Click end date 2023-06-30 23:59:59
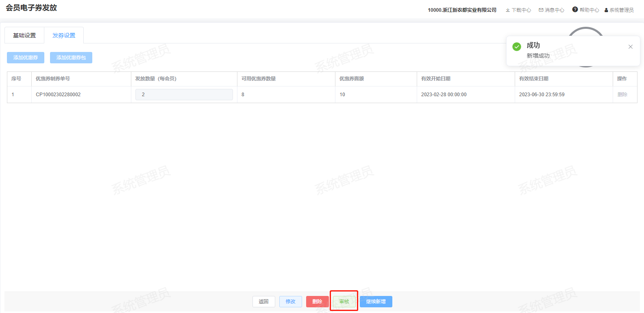 pos(542,95)
